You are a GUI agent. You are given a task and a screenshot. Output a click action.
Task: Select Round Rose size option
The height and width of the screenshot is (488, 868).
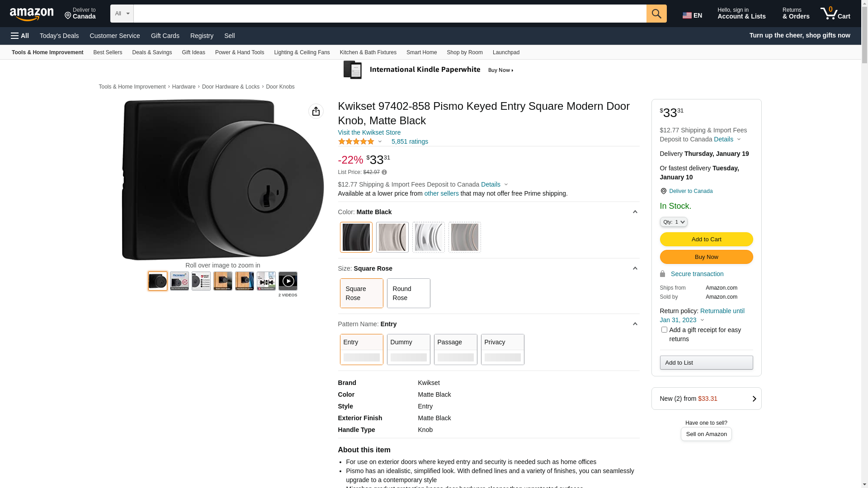click(x=408, y=293)
